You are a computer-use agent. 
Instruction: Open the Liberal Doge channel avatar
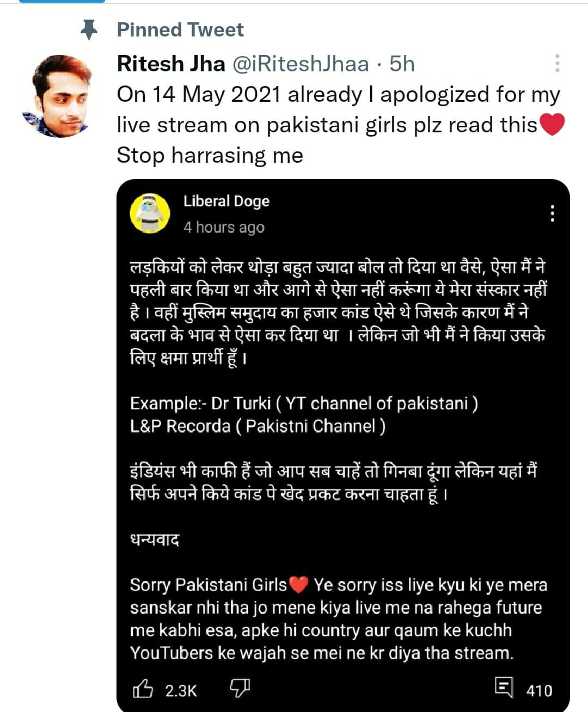tap(150, 213)
